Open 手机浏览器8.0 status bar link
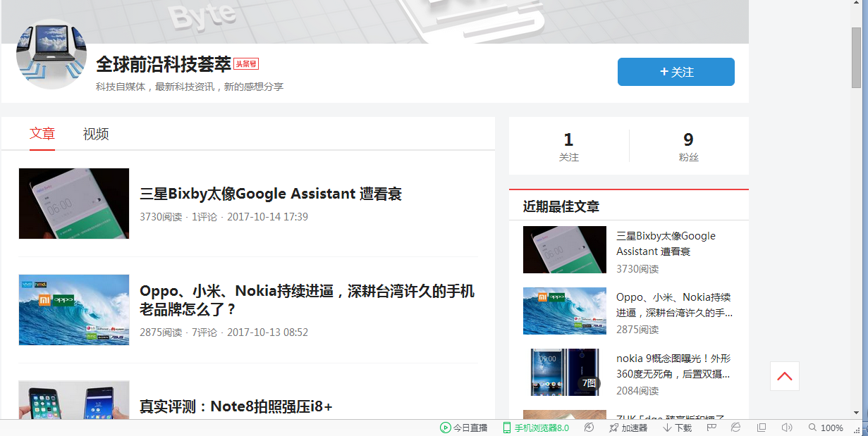The width and height of the screenshot is (868, 436). (535, 428)
